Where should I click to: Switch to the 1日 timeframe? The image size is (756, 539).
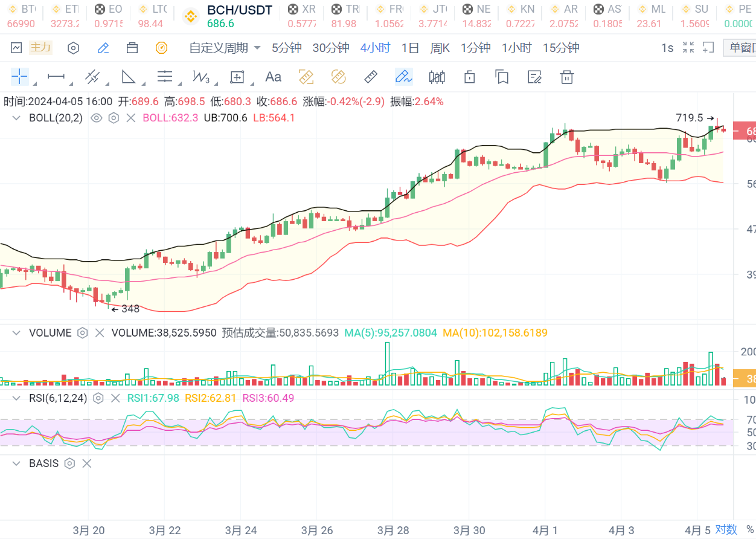(410, 48)
